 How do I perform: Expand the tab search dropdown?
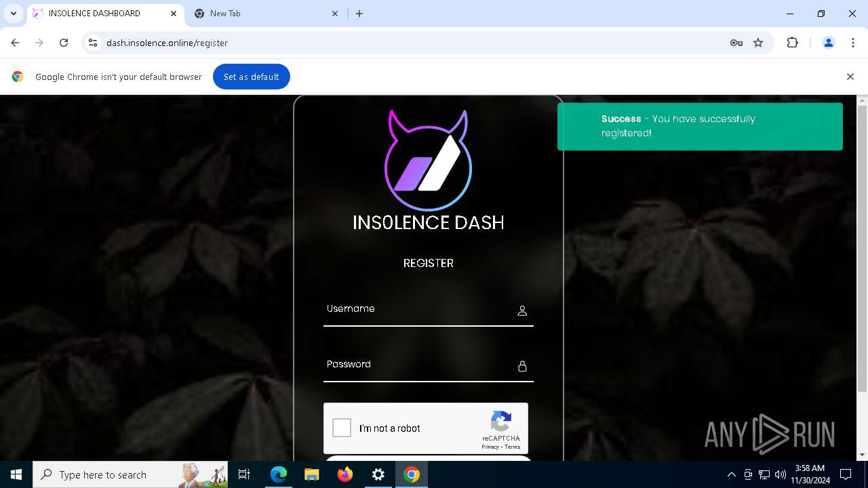[13, 14]
